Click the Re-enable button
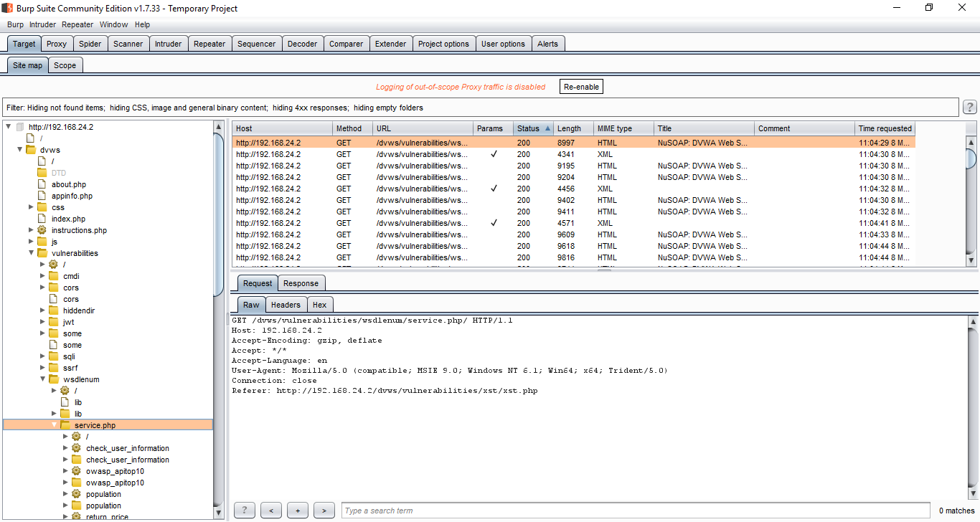 pos(581,86)
